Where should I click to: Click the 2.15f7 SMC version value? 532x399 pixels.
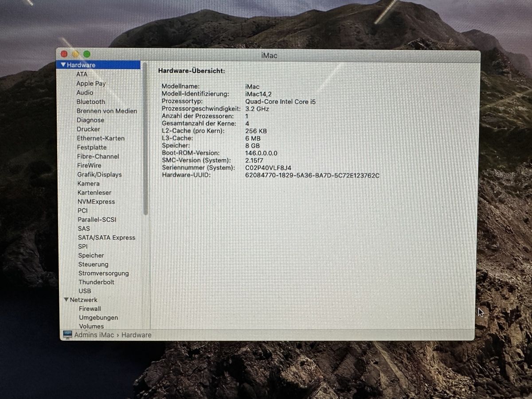[254, 160]
